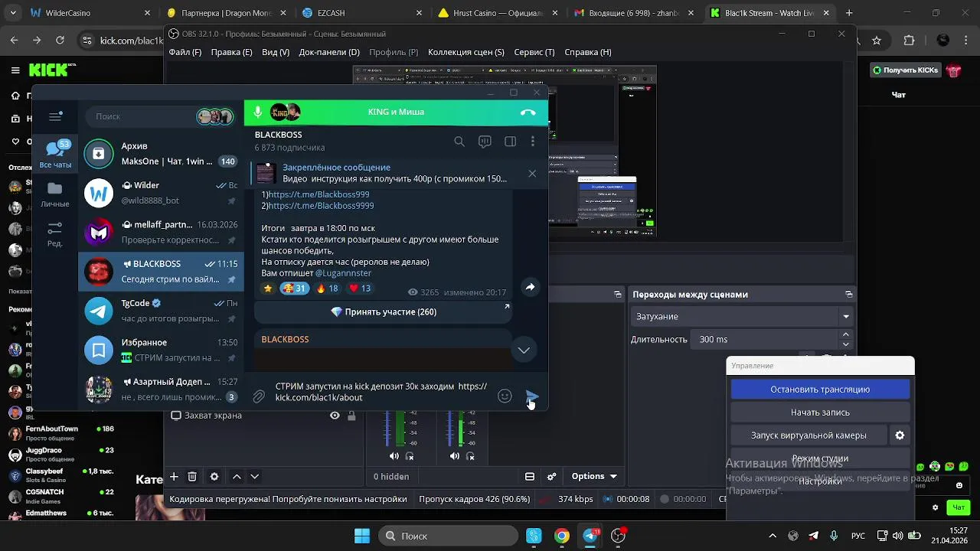Open a new browser tab with plus
980x551 pixels.
pyautogui.click(x=848, y=13)
